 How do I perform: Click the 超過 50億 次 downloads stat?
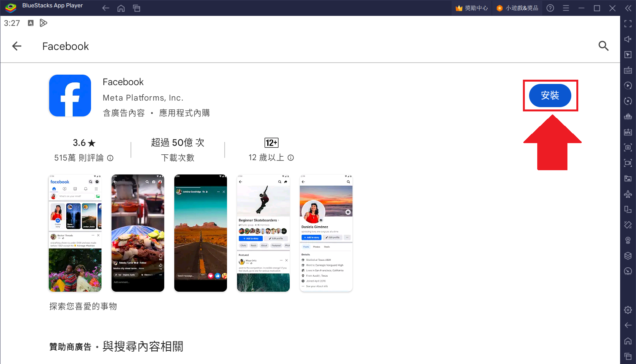click(x=178, y=143)
